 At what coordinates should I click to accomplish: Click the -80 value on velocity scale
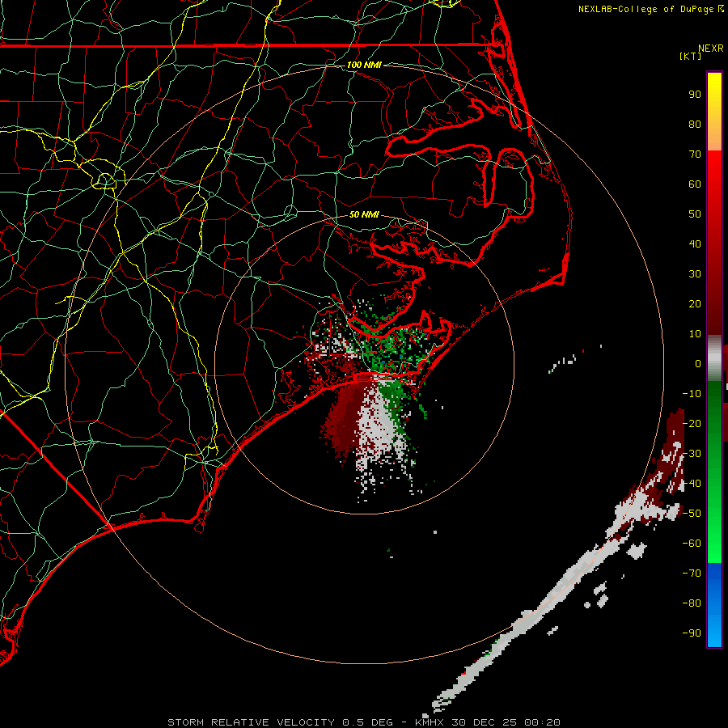[692, 603]
